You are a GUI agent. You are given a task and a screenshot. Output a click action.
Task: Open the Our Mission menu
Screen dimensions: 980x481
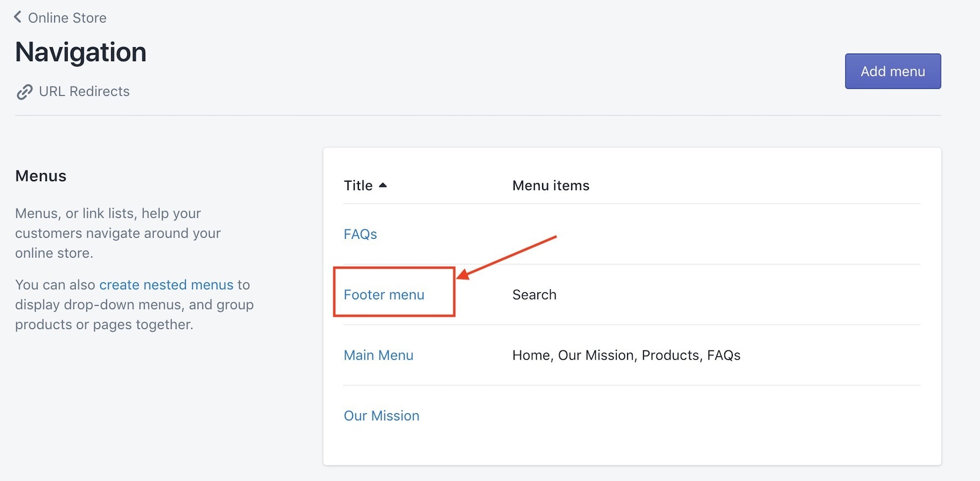coord(381,416)
